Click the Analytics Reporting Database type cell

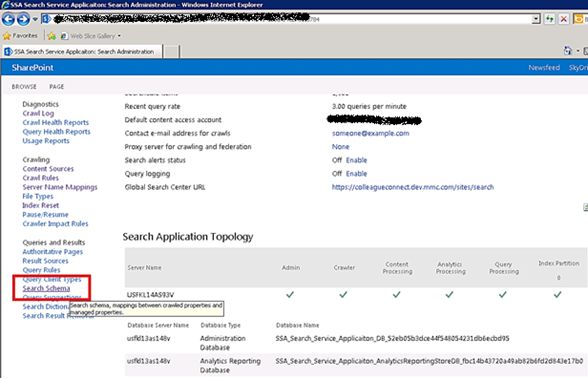coord(230,366)
